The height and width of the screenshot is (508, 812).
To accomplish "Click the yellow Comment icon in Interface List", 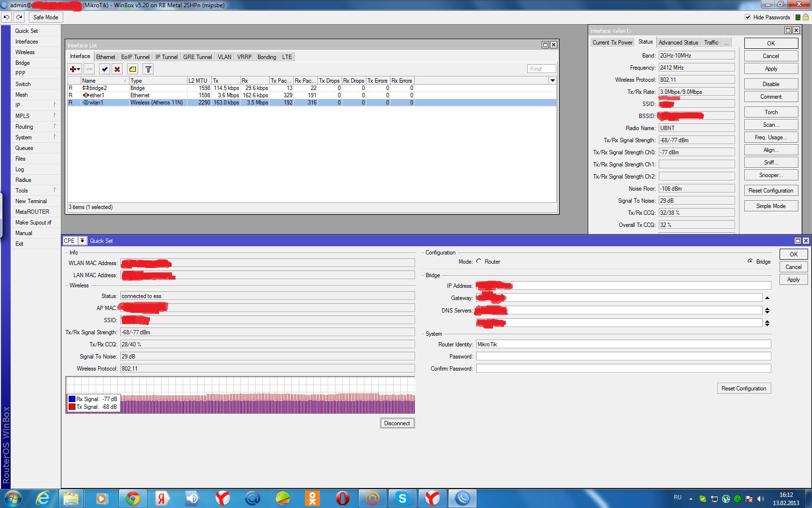I will coord(133,69).
